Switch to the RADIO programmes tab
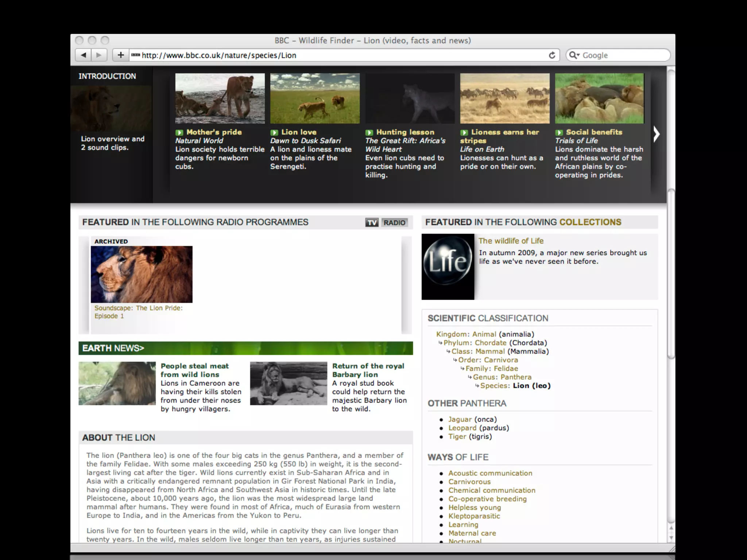 tap(394, 222)
